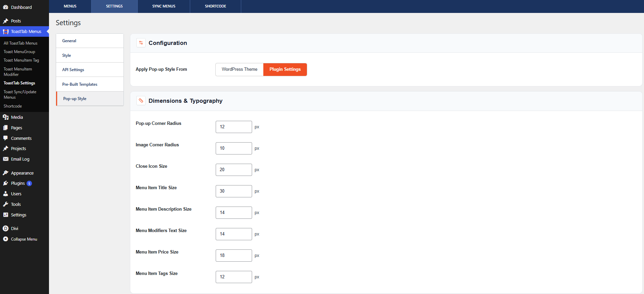
Task: Click the Divi logo icon
Action: [5, 228]
